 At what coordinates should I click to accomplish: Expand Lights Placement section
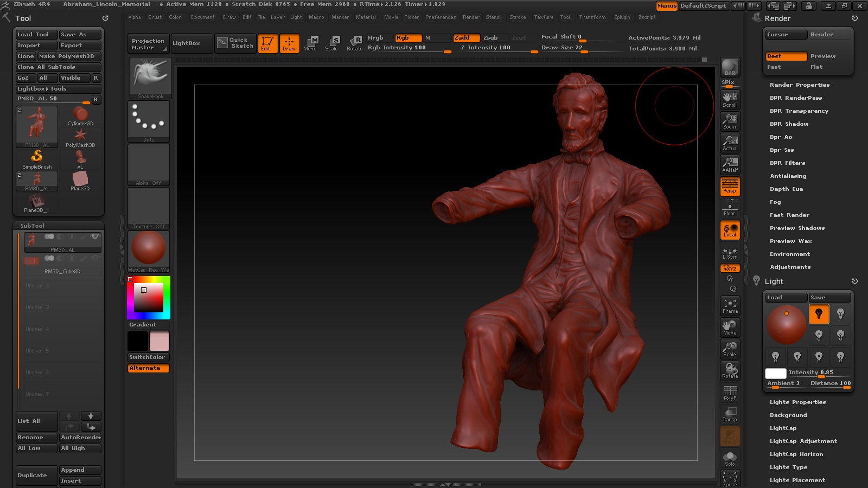click(x=797, y=480)
